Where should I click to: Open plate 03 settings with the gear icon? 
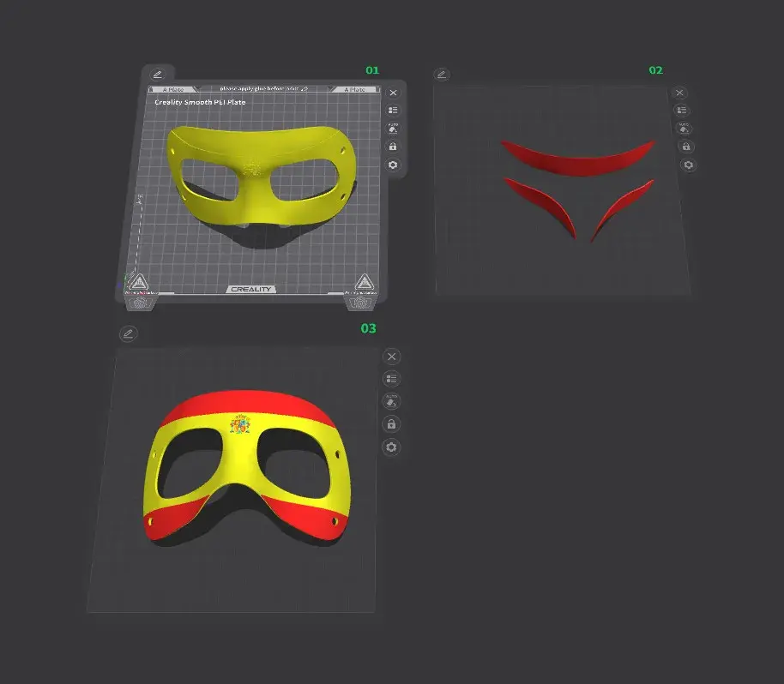[391, 447]
